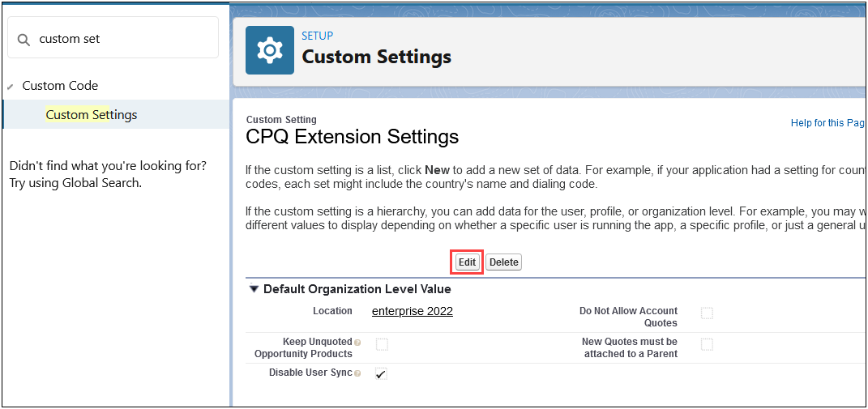Screen dimensions: 868x409
Task: Select Custom Settings in the sidebar
Action: (92, 115)
